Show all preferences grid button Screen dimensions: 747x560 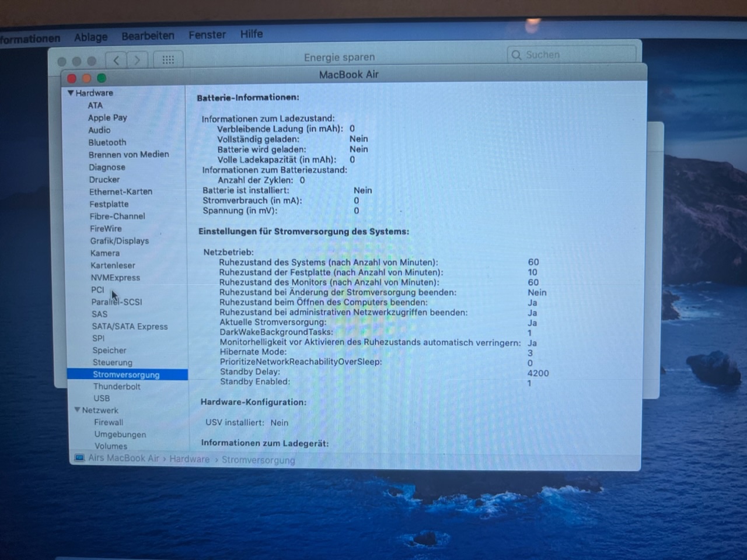coord(168,60)
